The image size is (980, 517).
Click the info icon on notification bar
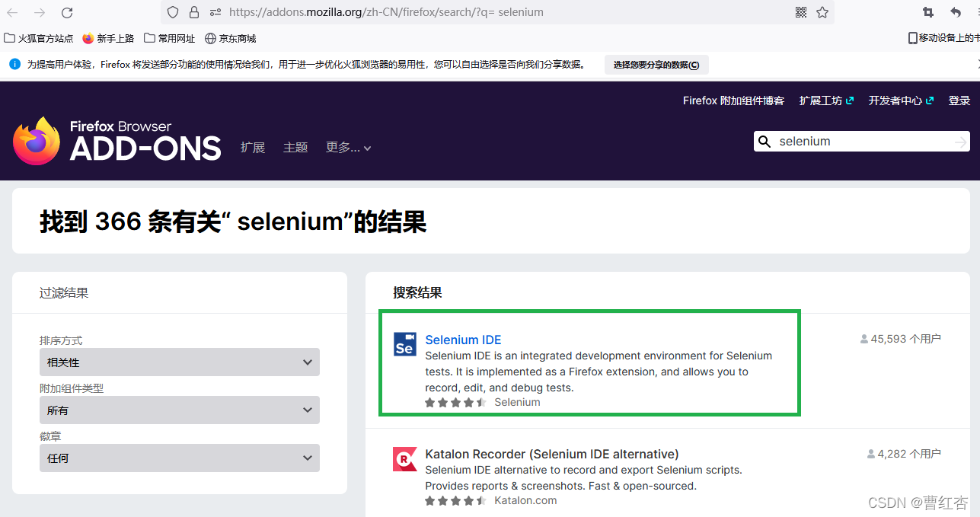click(x=14, y=64)
